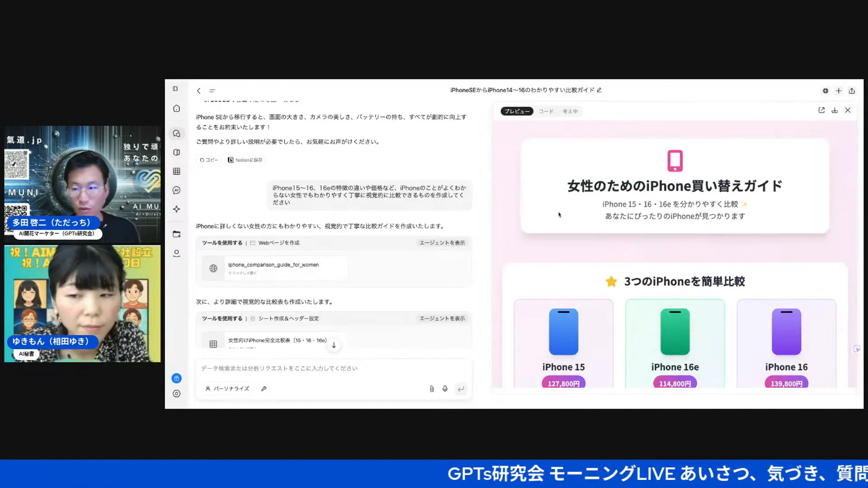Start voice input with microphone icon
Image resolution: width=868 pixels, height=488 pixels.
(x=445, y=389)
